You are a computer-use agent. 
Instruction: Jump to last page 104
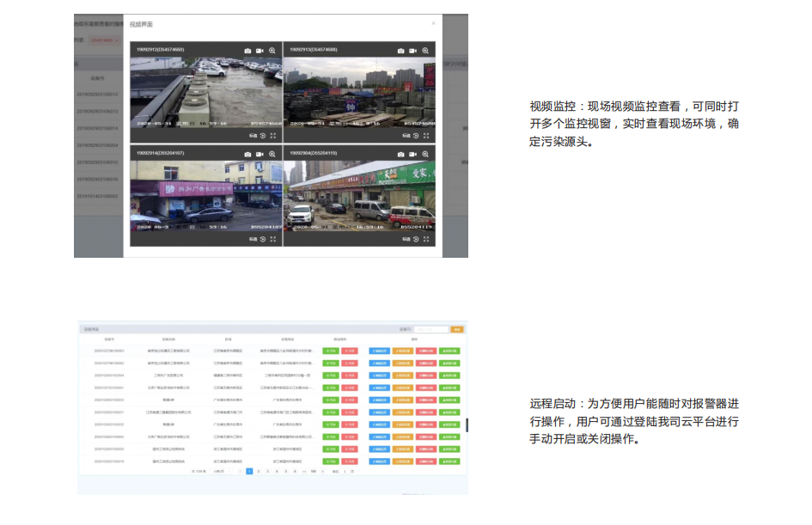[x=313, y=471]
